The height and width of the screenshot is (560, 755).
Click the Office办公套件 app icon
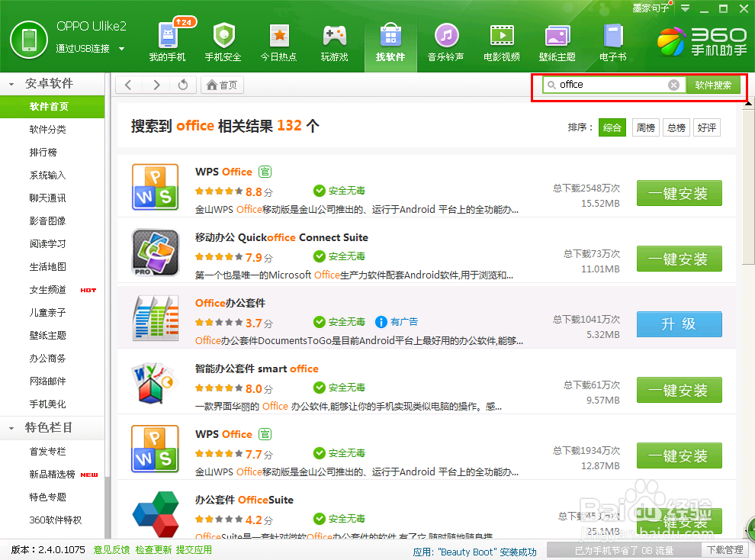pyautogui.click(x=155, y=318)
